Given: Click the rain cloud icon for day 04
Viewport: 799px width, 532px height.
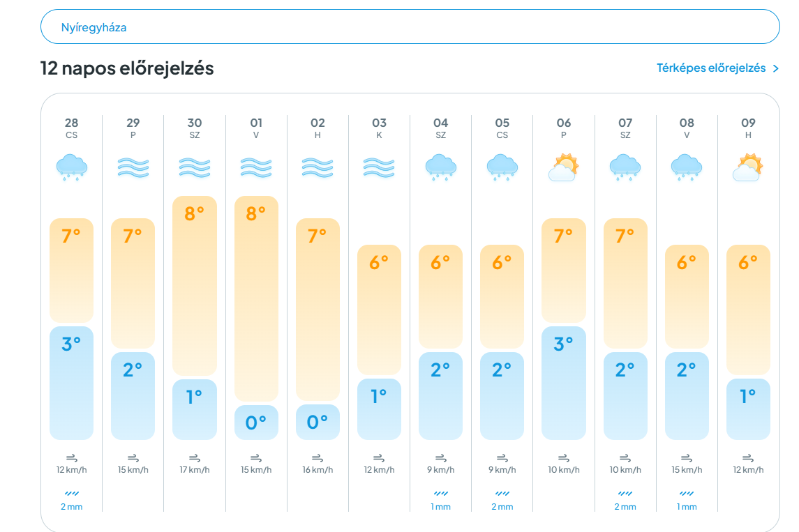Looking at the screenshot, I should click(441, 167).
